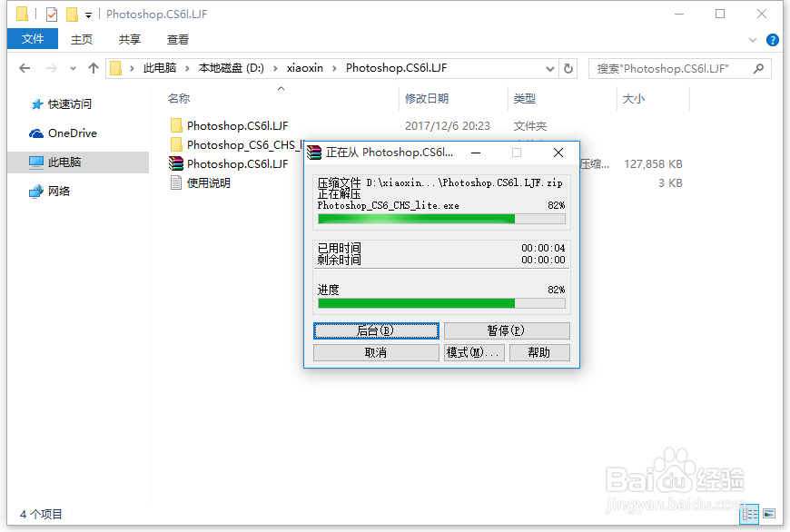Go up one folder level arrow
The height and width of the screenshot is (532, 790).
[x=94, y=68]
